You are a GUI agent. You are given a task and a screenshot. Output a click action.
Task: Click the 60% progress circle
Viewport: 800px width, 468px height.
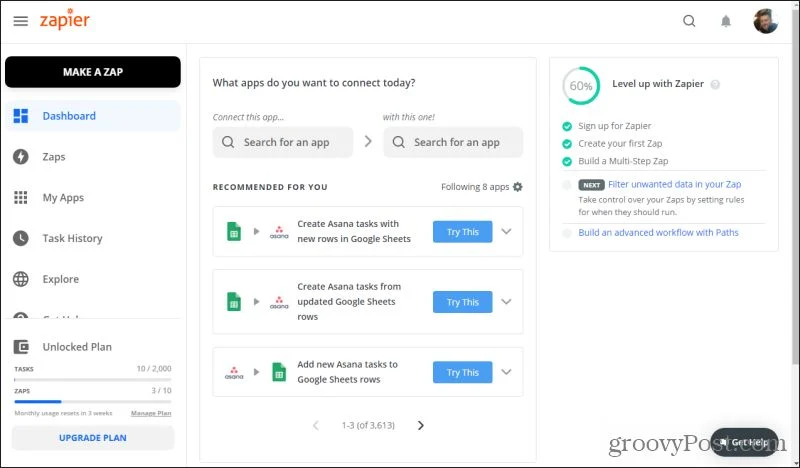click(581, 86)
